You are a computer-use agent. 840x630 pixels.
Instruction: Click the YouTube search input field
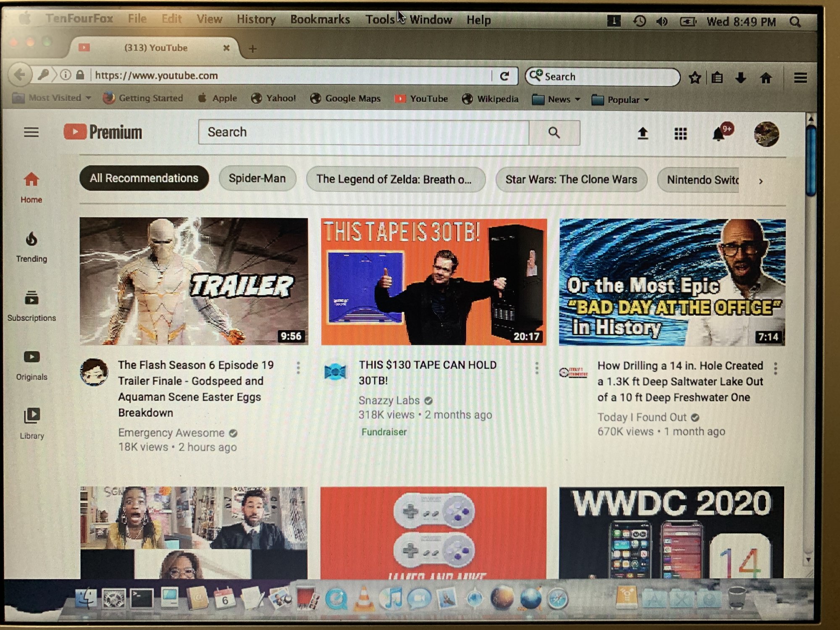tap(363, 132)
